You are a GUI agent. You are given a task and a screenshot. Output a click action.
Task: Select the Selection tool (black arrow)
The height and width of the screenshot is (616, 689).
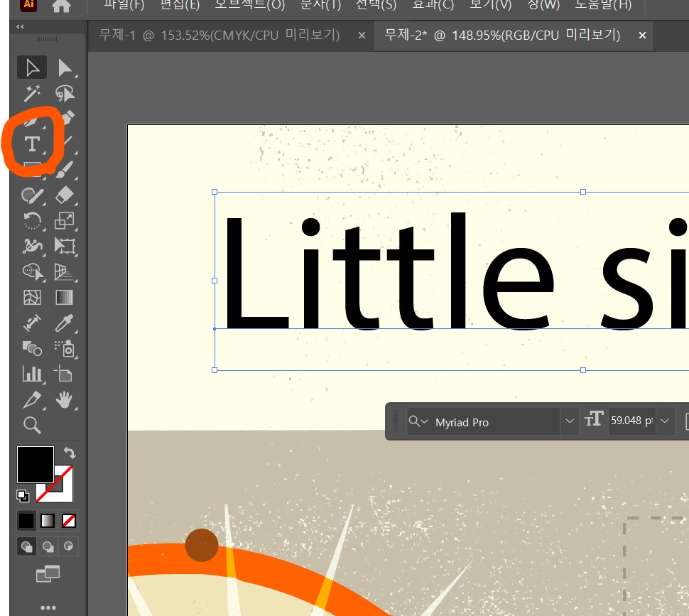[x=32, y=67]
